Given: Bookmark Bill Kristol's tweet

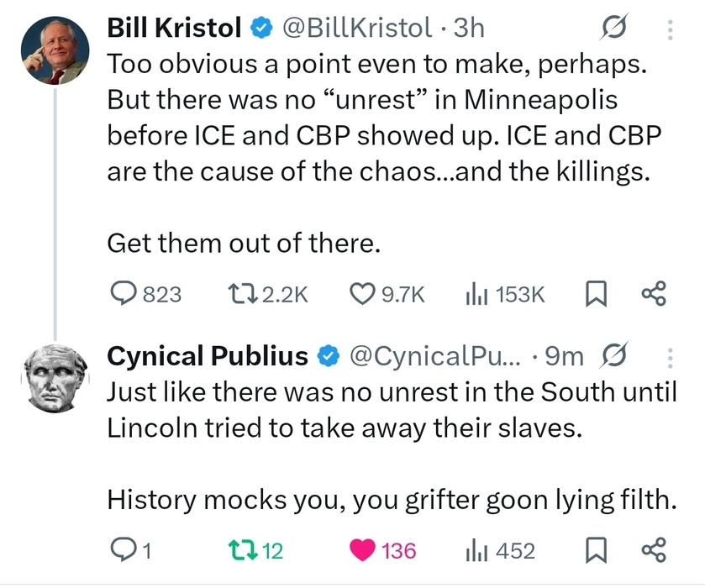Looking at the screenshot, I should click(x=594, y=294).
